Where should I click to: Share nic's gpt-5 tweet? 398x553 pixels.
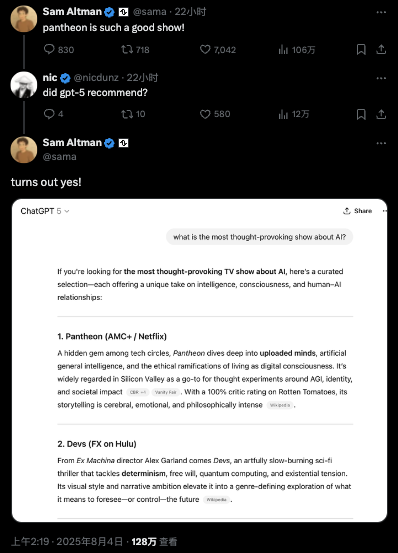tap(381, 114)
